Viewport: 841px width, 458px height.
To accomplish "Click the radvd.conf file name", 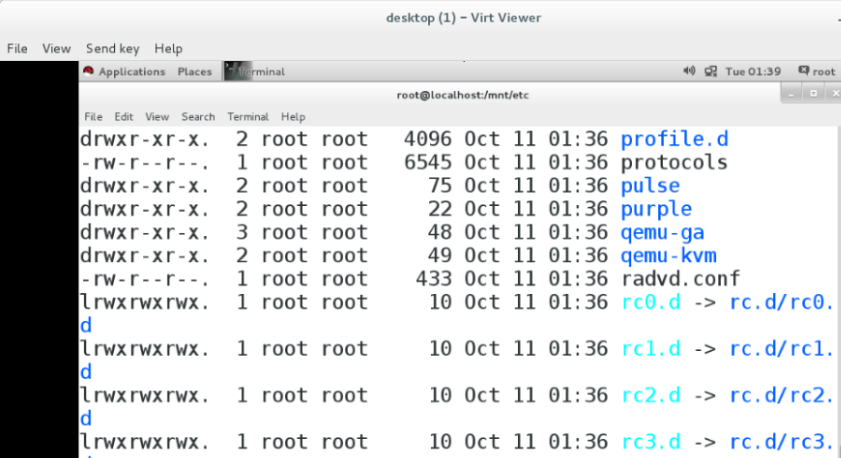I will pos(681,279).
